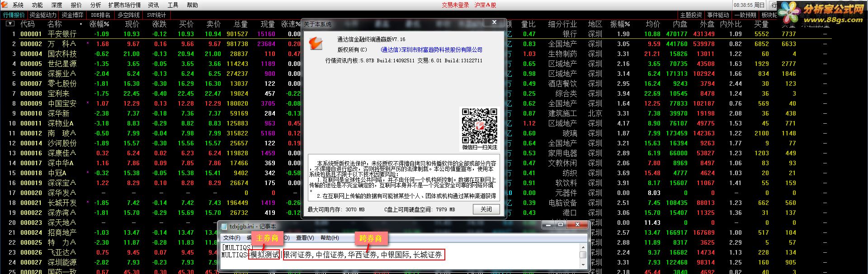Sort by 总量 column header
Screen dimensions: 868x274
pyautogui.click(x=241, y=24)
